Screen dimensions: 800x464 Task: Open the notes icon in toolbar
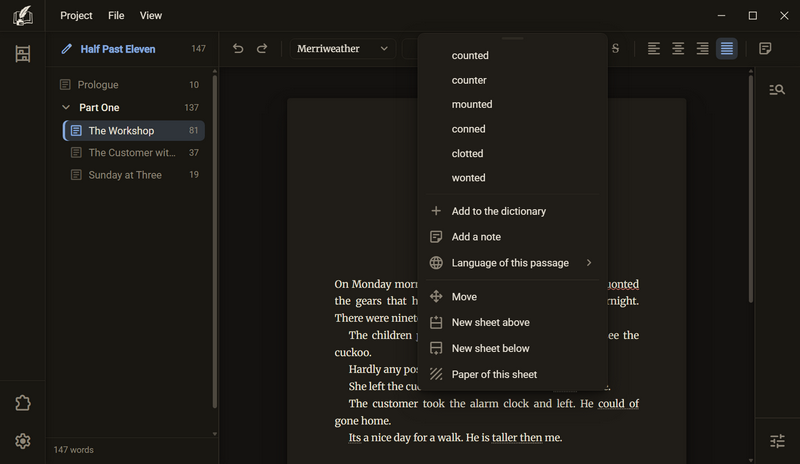click(765, 48)
